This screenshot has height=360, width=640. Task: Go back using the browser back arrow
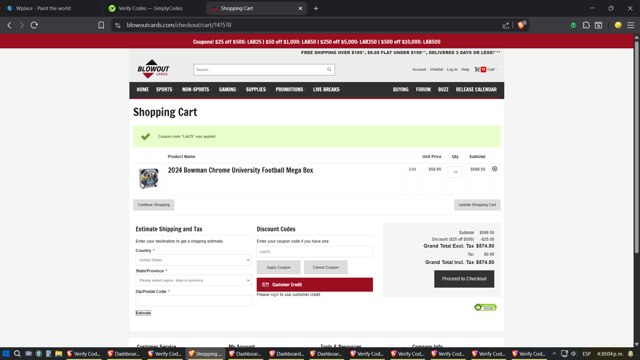(x=9, y=25)
